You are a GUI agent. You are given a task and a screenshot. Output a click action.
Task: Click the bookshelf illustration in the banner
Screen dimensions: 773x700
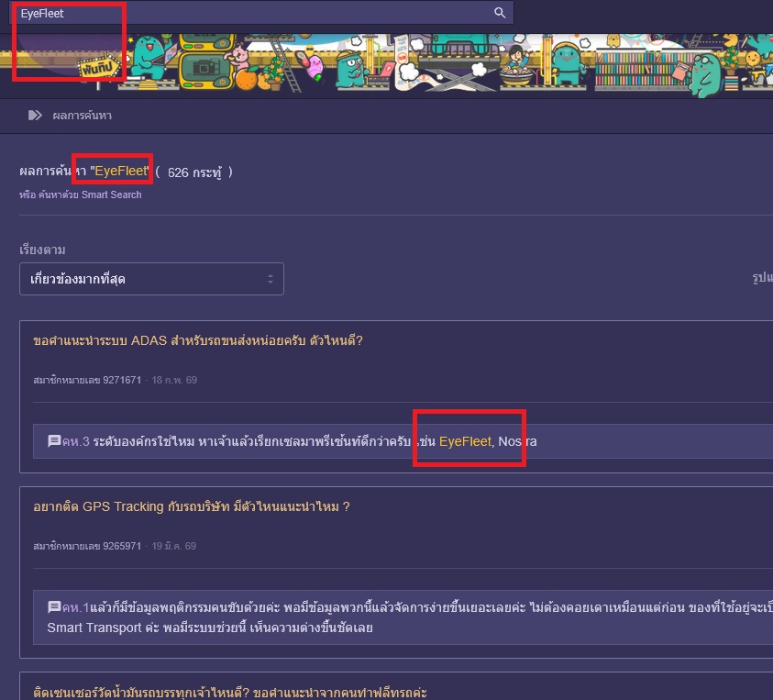click(x=641, y=68)
